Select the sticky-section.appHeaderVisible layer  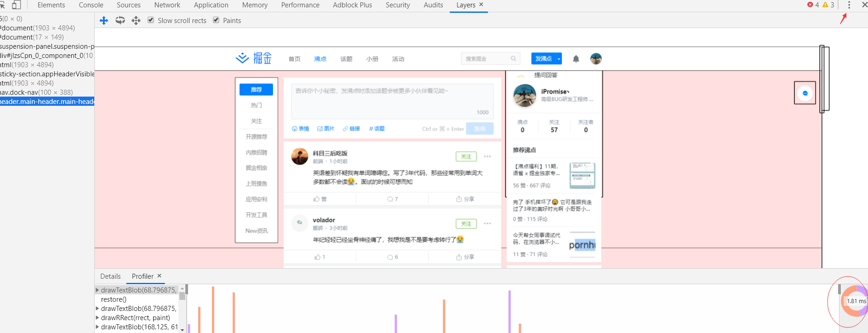[47, 74]
